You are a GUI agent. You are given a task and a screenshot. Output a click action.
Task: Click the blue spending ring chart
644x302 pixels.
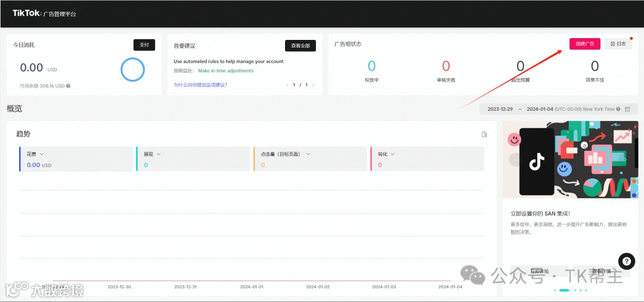pos(132,69)
